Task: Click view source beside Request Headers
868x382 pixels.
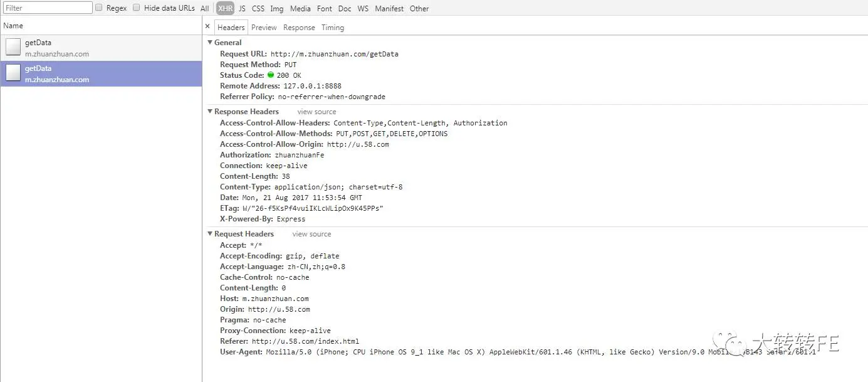Action: (x=311, y=234)
